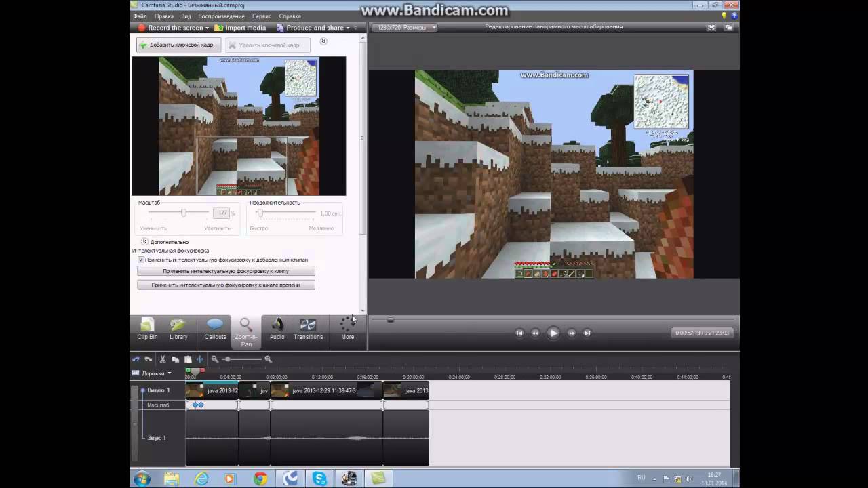Screen dimensions: 868x488
Task: Select the Zoom-n-Pan tab
Action: 246,332
